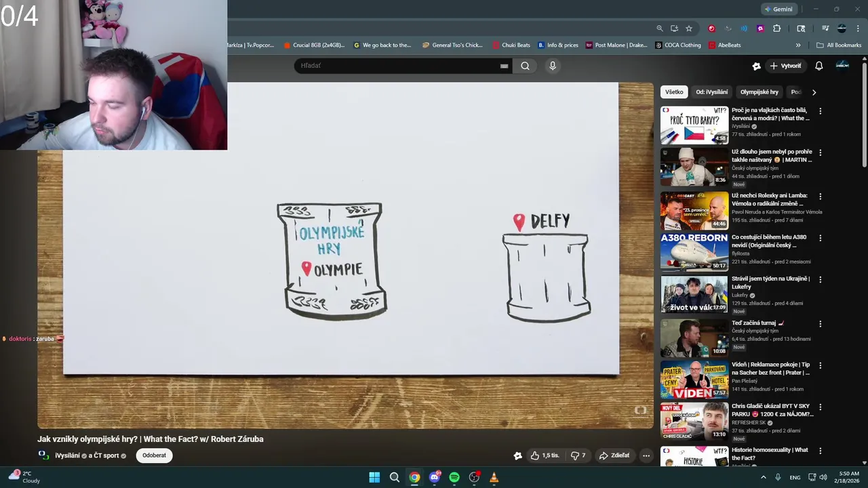Open the Post Malone | Drake... bookmark

point(616,45)
